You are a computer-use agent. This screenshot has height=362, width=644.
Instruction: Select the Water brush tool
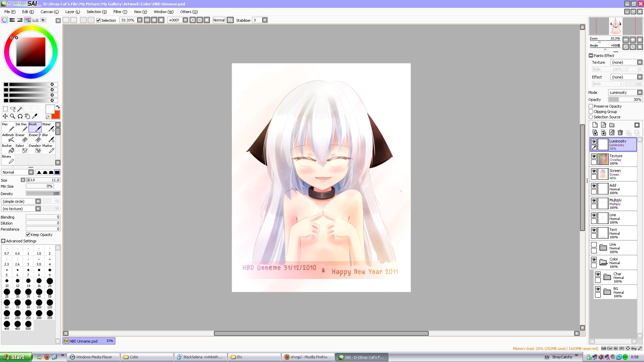coord(48,127)
